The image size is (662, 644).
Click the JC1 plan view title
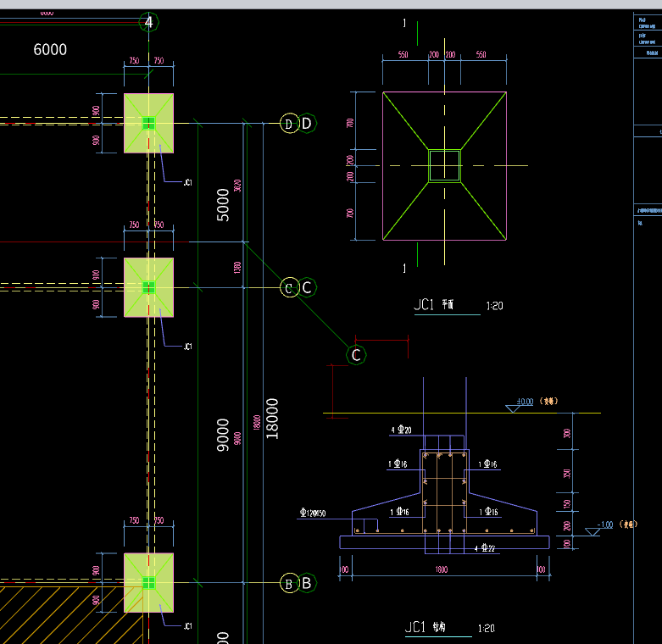coord(434,304)
